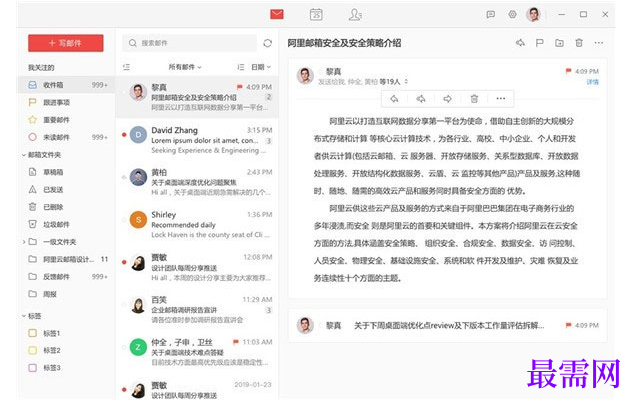Screen dimensions: 639x405
Task: Click Delete in the message action bar
Action: click(474, 99)
